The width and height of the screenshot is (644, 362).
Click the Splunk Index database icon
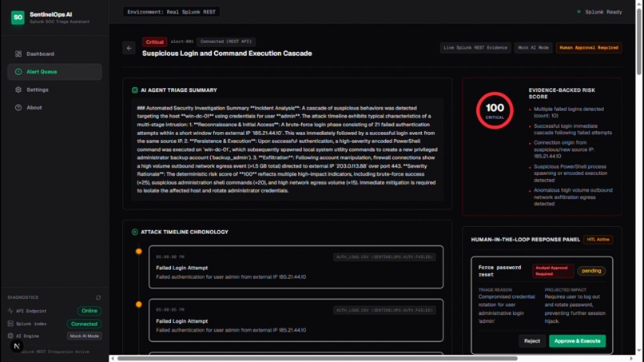(10, 324)
